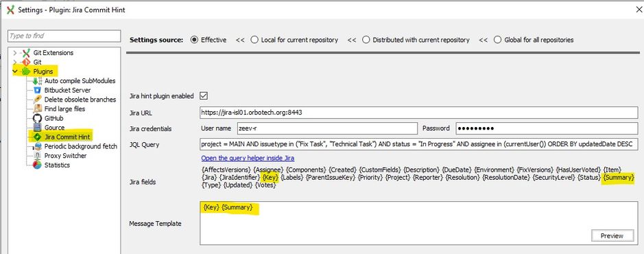Click the Git node icon

[26, 62]
